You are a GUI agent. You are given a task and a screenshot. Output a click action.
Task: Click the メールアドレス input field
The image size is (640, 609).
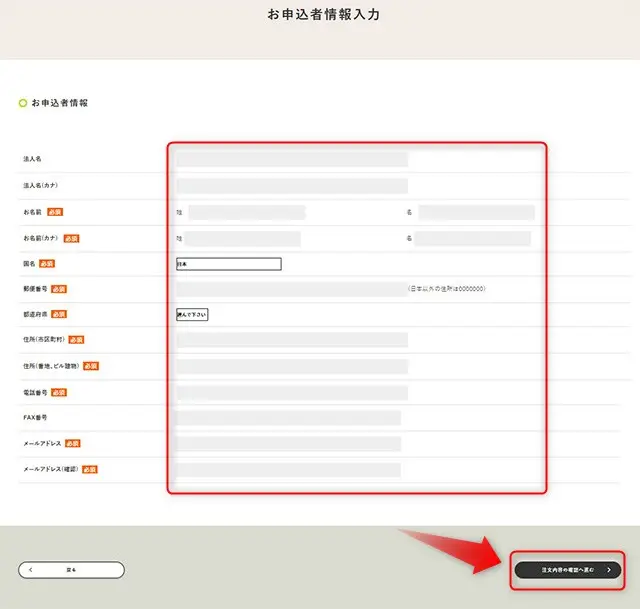click(x=289, y=443)
